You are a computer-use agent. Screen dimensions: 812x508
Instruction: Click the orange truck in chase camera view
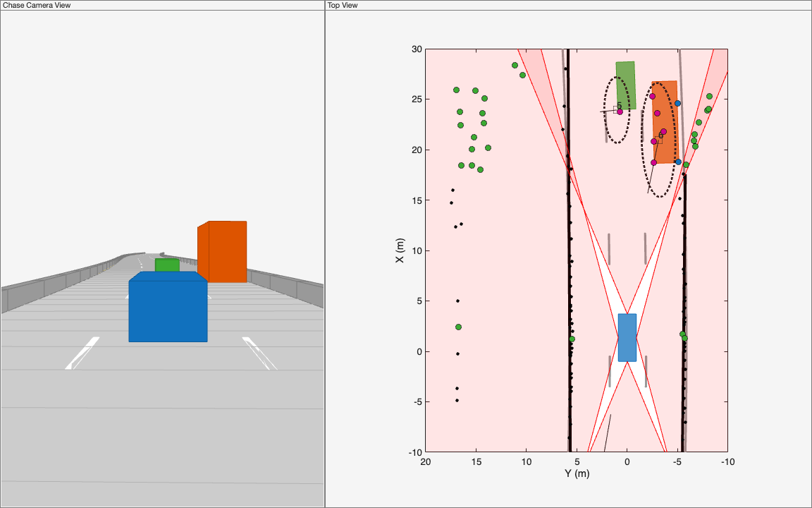pos(222,251)
